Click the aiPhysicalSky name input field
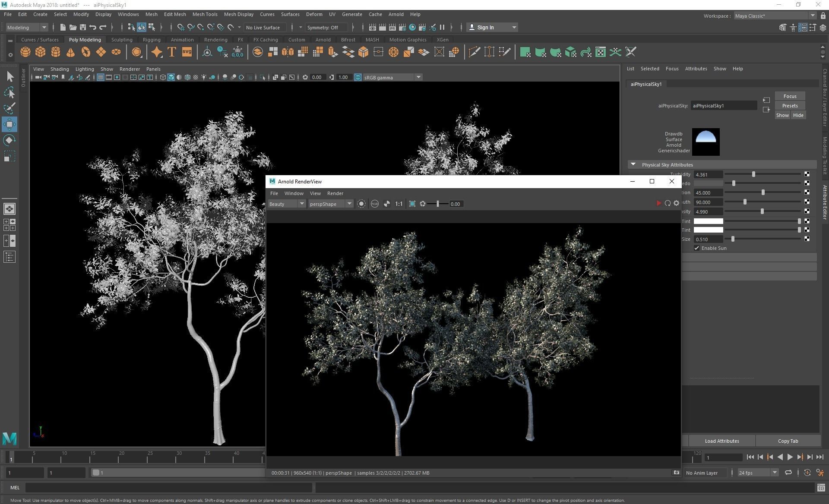This screenshot has height=504, width=829. tap(724, 106)
